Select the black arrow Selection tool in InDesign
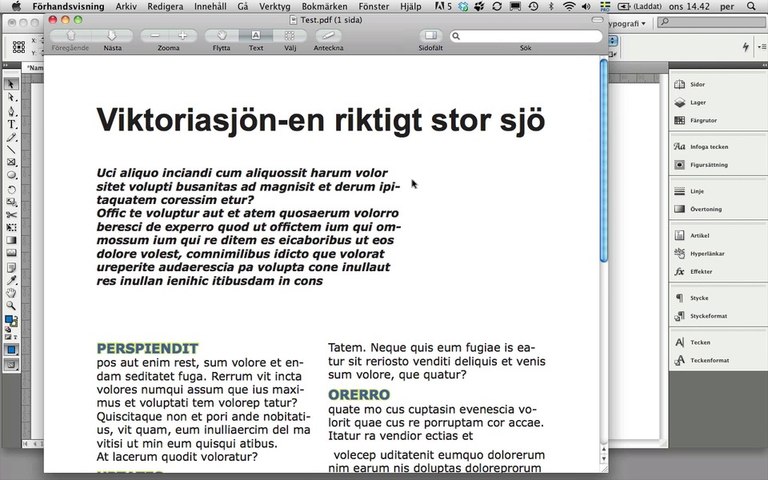This screenshot has width=768, height=480. point(11,84)
